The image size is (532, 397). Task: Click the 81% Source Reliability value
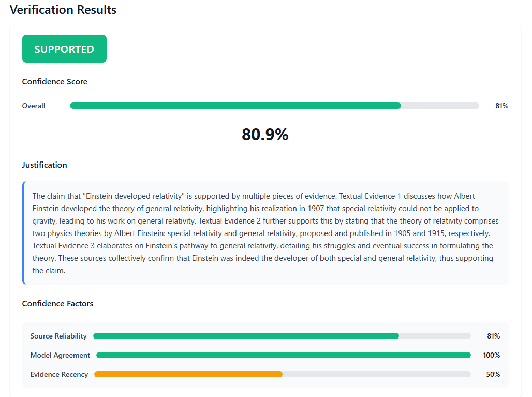[495, 336]
